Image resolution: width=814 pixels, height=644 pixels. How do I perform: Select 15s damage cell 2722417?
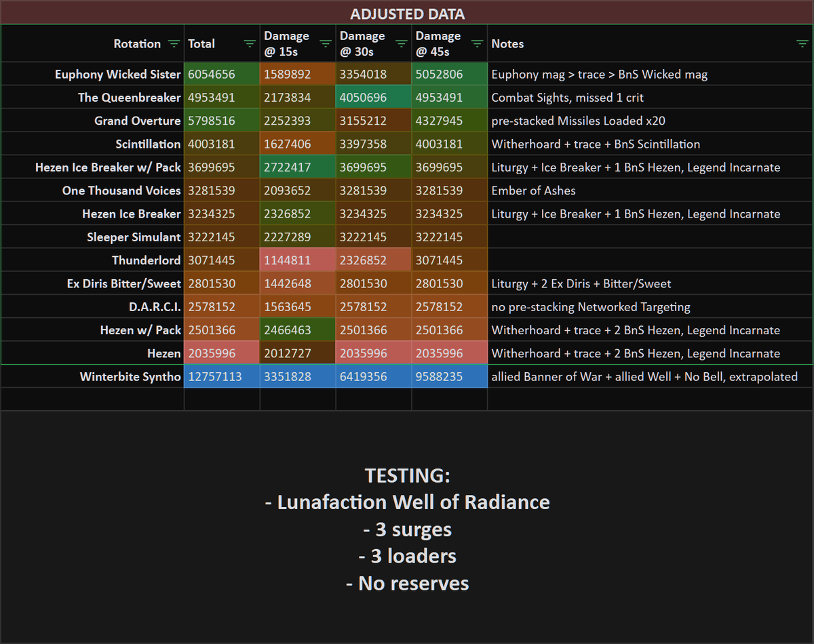(298, 167)
